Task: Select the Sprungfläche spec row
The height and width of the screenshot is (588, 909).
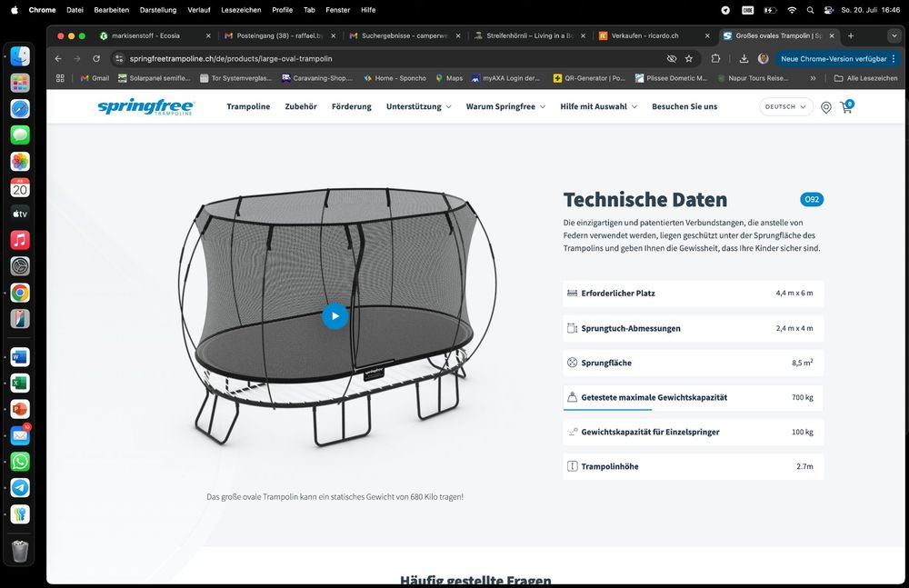Action: tap(693, 363)
